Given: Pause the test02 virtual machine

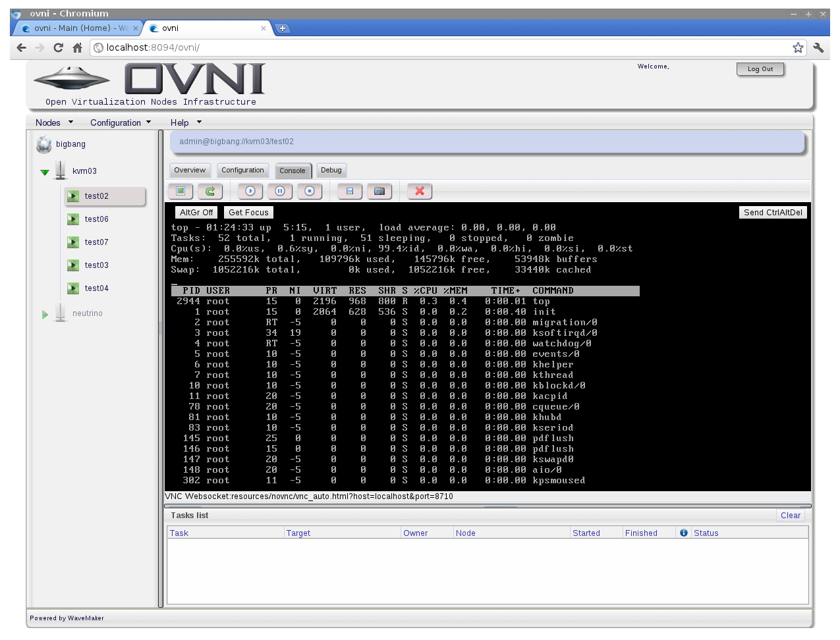Looking at the screenshot, I should point(279,191).
